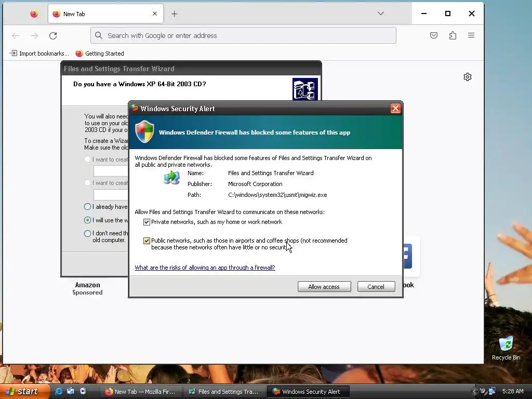Click the path text C:\windows\system32\usmt\migwiz.exe

click(x=277, y=195)
